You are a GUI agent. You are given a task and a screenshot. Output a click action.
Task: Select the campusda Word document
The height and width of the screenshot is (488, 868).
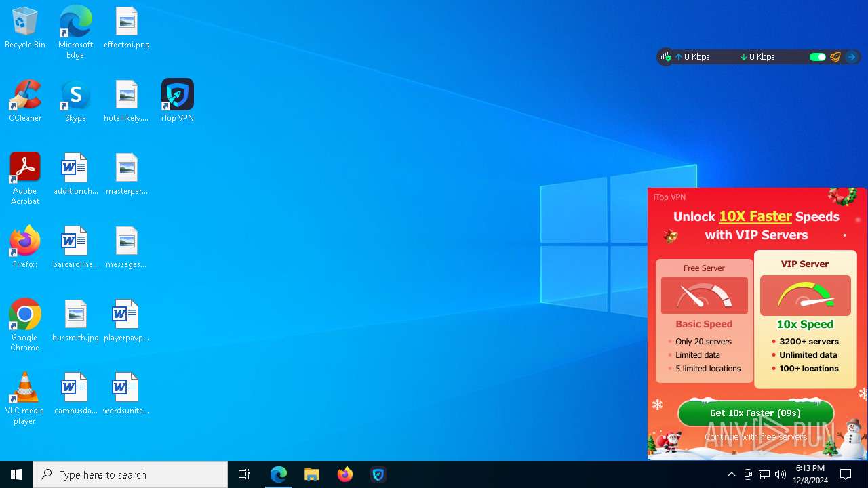click(75, 394)
